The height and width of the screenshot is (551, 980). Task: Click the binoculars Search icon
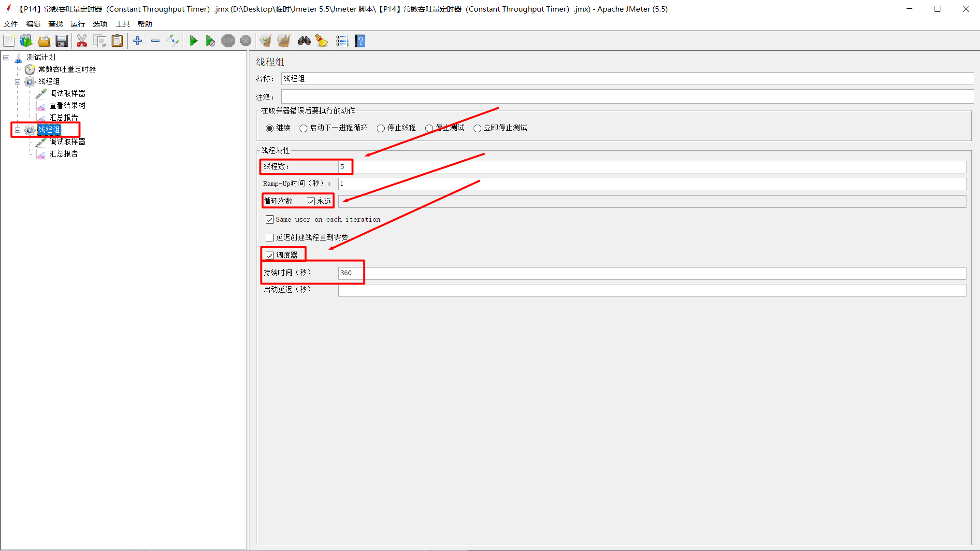[x=304, y=41]
